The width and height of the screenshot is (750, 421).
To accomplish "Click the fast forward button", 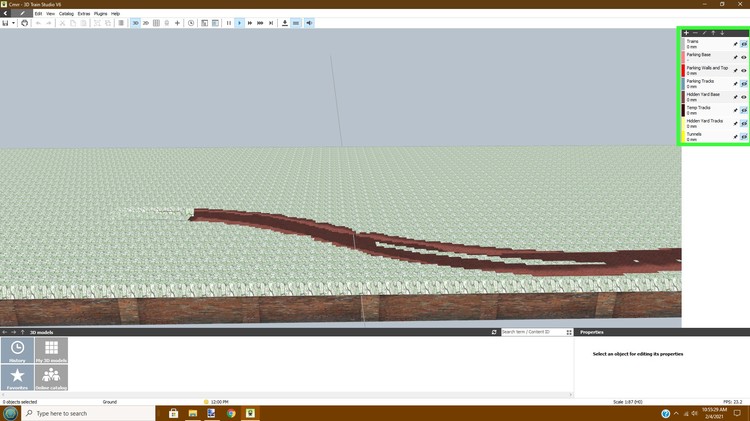I will pyautogui.click(x=250, y=23).
